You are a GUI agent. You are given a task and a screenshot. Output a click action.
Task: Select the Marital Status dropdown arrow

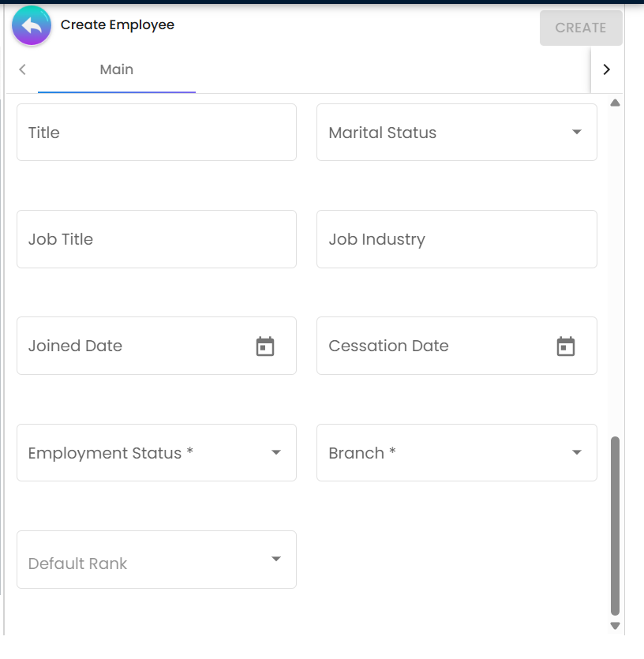click(575, 132)
